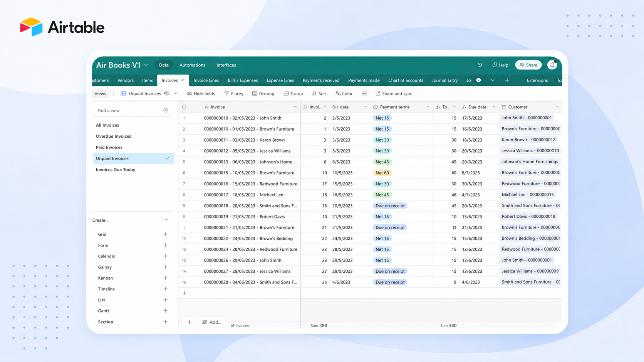Toggle the Views sidebar button
The height and width of the screenshot is (362, 644).
pyautogui.click(x=100, y=93)
